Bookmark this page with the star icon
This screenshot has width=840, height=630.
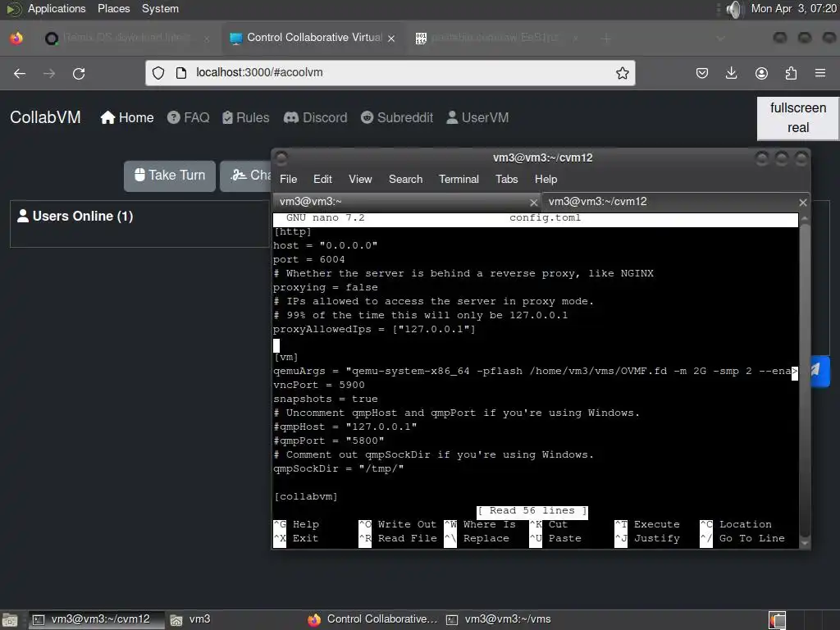[622, 73]
